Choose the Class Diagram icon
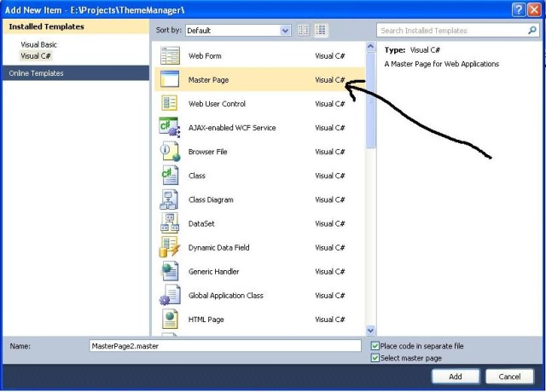 coord(169,199)
